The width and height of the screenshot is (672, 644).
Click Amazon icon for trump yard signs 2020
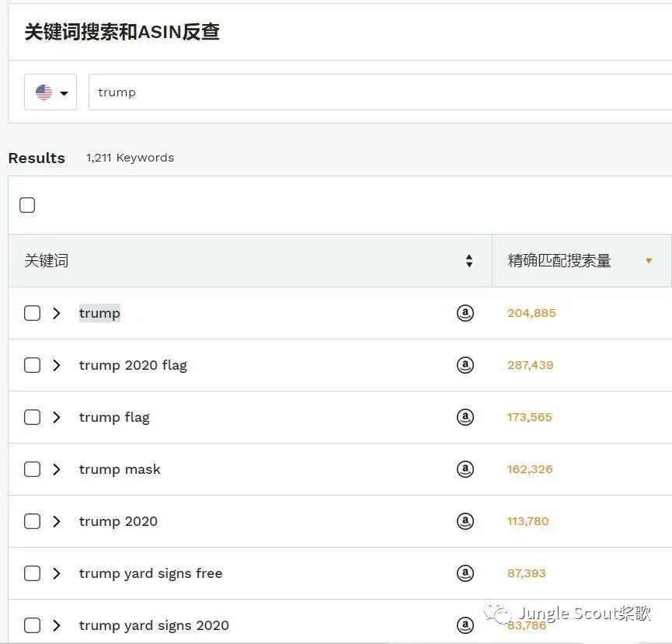(x=465, y=625)
